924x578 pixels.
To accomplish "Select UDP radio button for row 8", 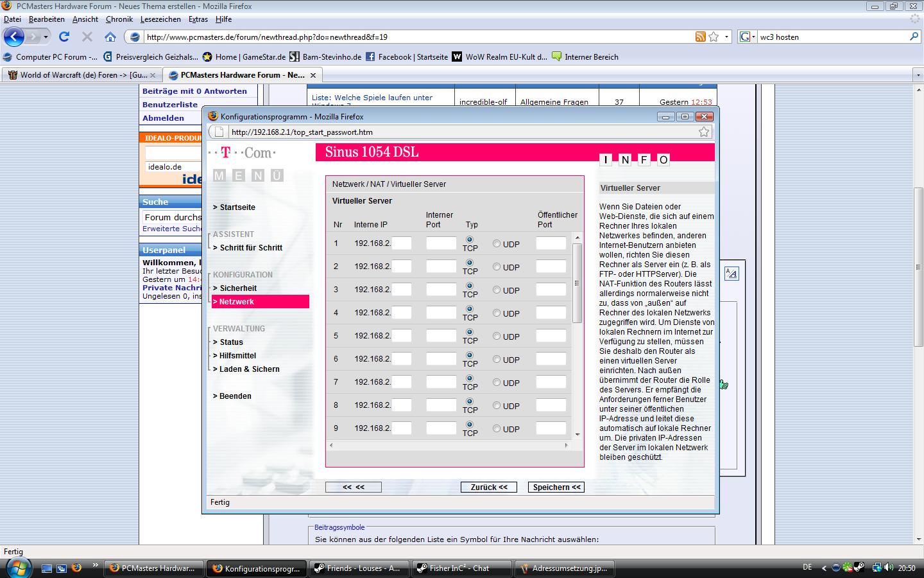I will [x=497, y=406].
